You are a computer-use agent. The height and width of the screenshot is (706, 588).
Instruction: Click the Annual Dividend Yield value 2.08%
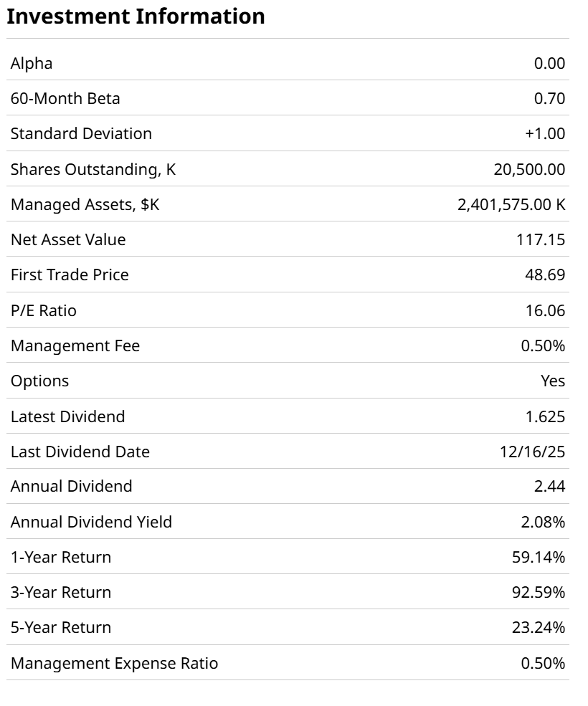click(x=543, y=522)
